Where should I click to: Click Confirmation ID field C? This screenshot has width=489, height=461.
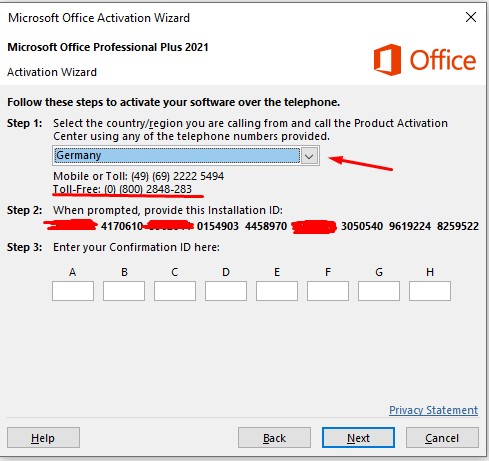coord(175,291)
